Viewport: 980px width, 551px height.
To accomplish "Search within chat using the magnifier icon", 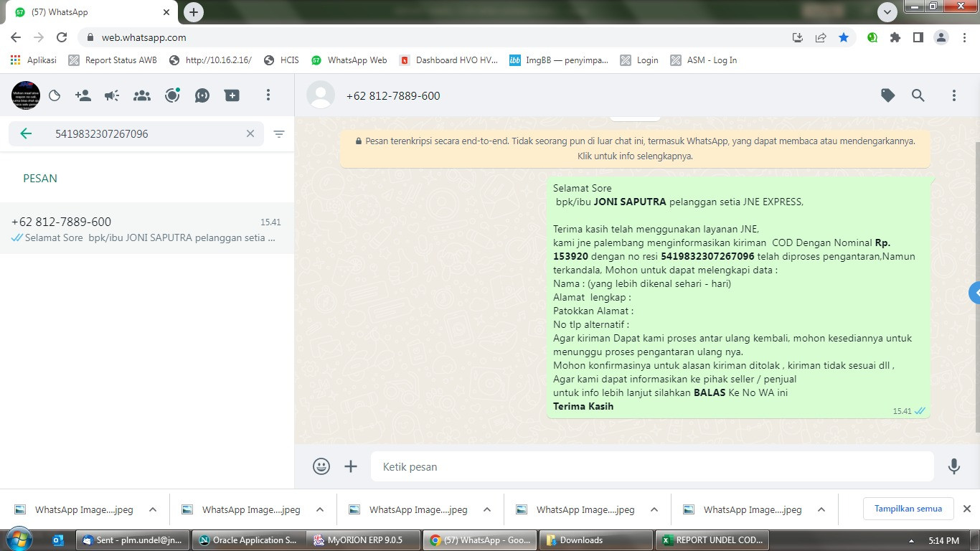I will [x=918, y=95].
